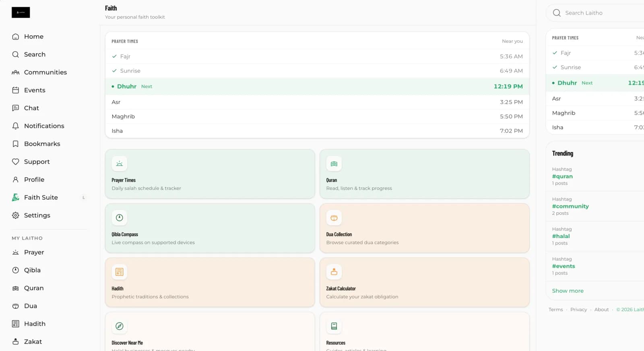Viewport: 644px width, 351px height.
Task: Open the Qibla Compass card icon
Action: click(x=120, y=218)
